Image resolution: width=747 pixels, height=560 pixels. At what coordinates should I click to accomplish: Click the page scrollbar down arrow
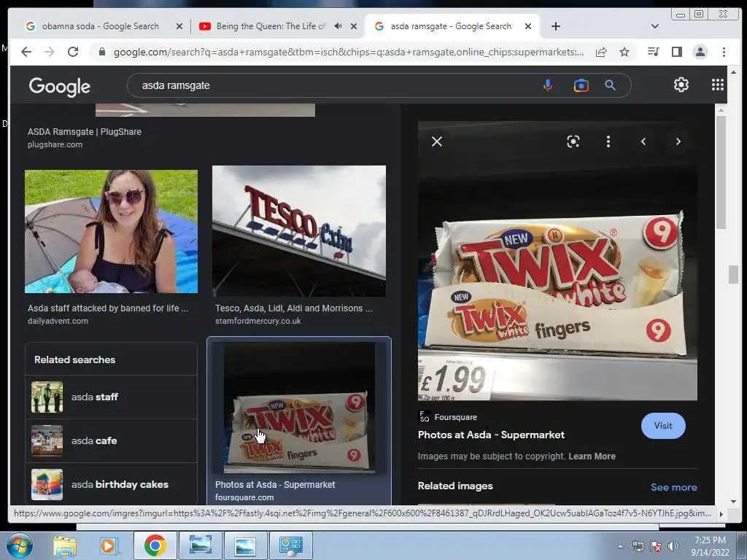pos(733,502)
